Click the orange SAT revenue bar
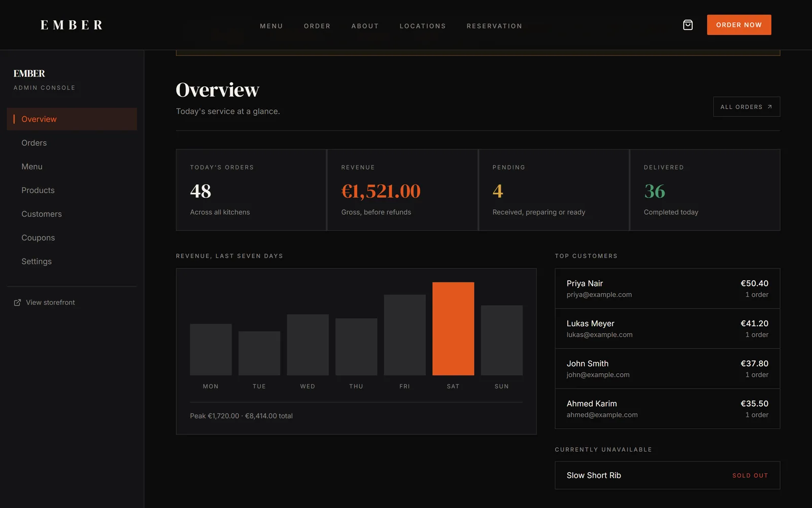This screenshot has height=508, width=812. (453, 329)
